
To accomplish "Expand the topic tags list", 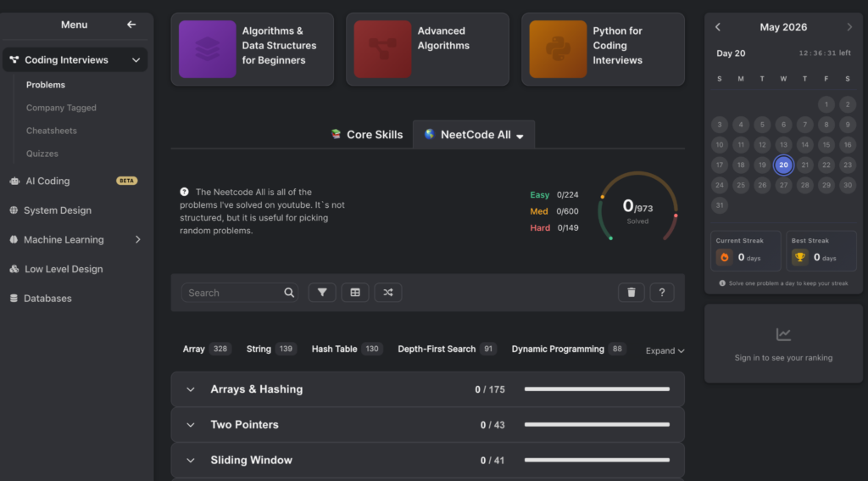I will 665,350.
